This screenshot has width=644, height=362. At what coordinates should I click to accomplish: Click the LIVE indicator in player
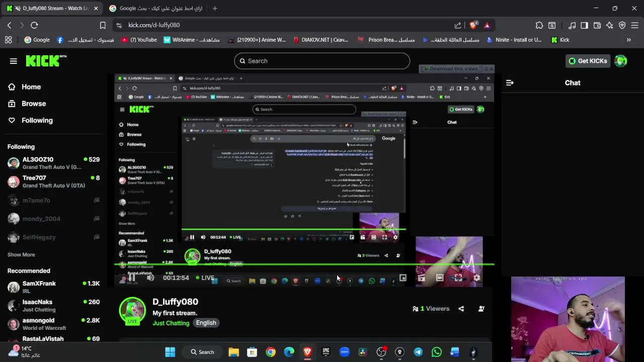[205, 278]
